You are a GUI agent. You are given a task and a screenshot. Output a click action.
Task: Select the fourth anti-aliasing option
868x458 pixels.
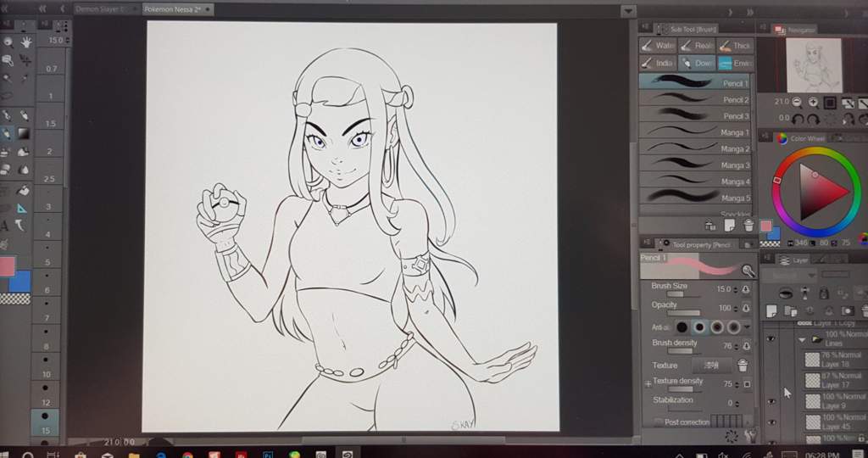pyautogui.click(x=734, y=327)
